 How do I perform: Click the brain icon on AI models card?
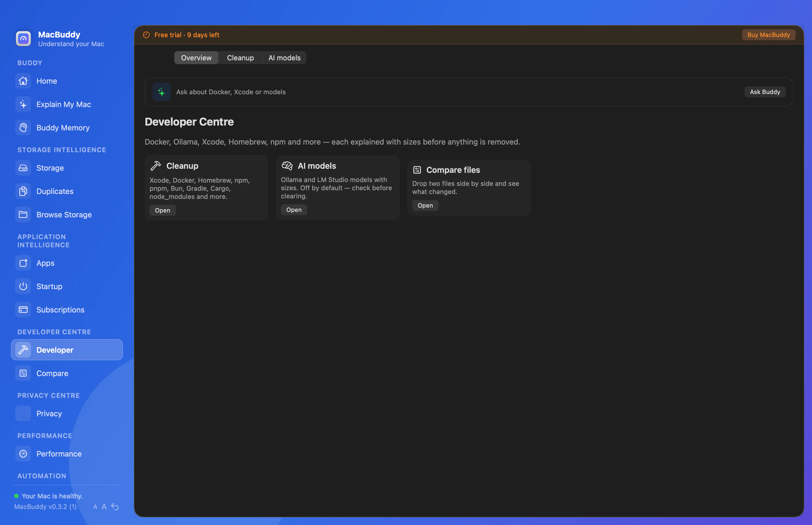coord(287,166)
